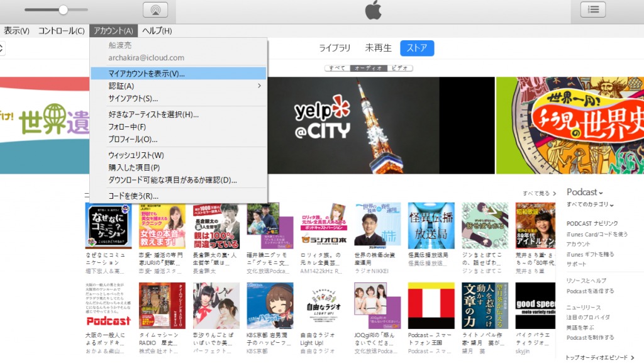Open タイムマシーンRADIO podcast artwork

(x=162, y=306)
